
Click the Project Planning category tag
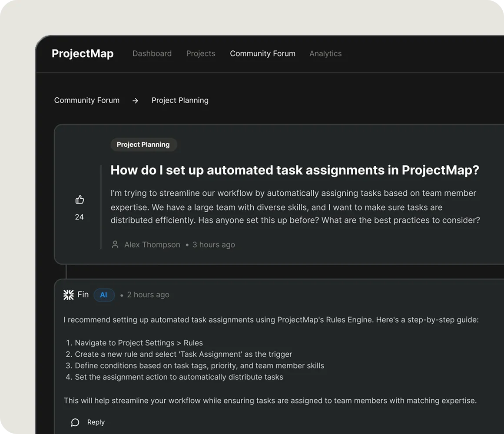point(143,145)
